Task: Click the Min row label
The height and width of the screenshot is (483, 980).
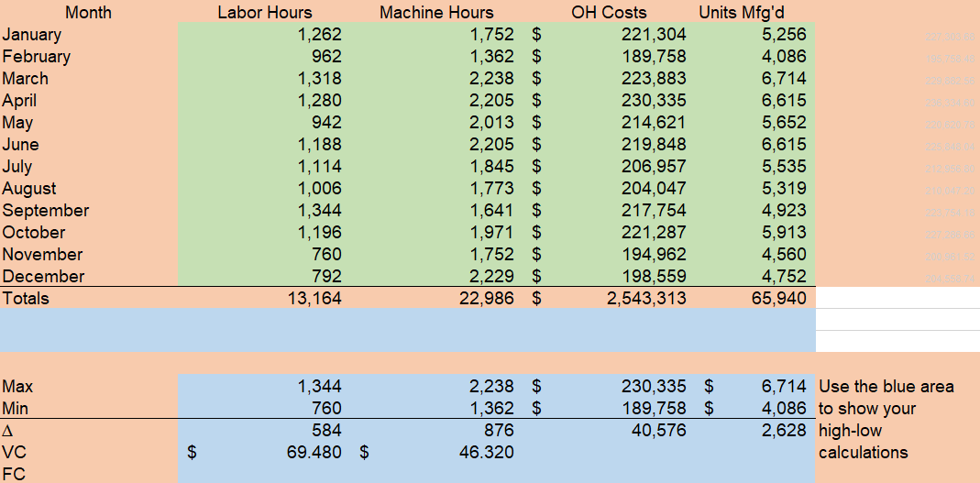Action: [x=15, y=409]
